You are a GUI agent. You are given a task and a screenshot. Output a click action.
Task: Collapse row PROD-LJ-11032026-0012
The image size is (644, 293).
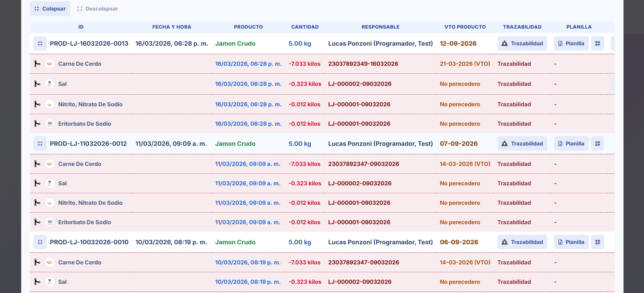pyautogui.click(x=40, y=144)
